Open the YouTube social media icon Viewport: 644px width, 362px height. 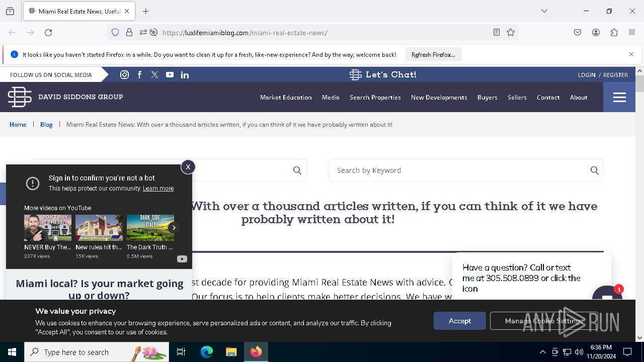point(170,74)
